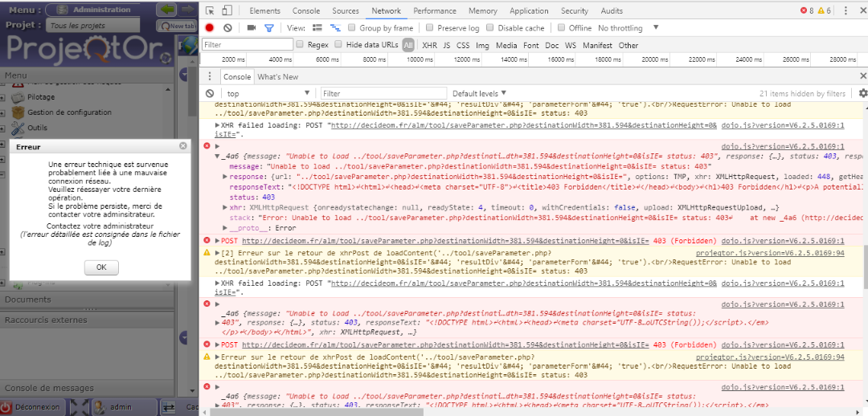Enable the Preserve log checkbox

click(430, 28)
